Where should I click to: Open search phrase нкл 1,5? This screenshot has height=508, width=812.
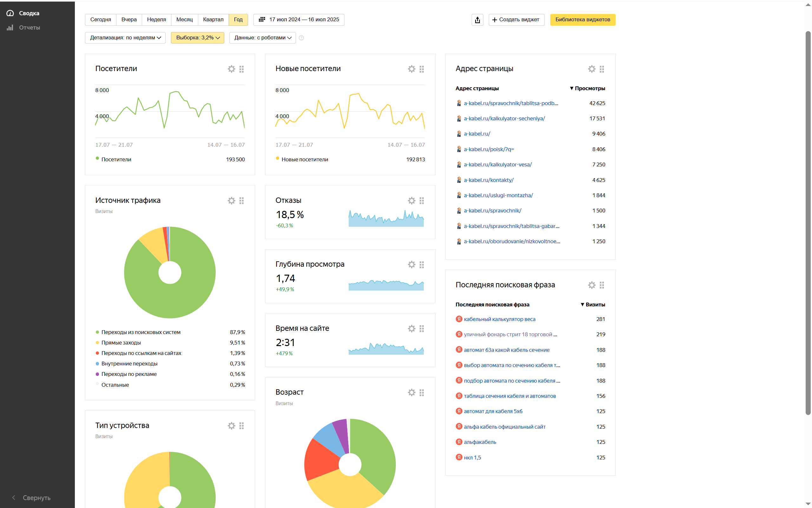(472, 457)
